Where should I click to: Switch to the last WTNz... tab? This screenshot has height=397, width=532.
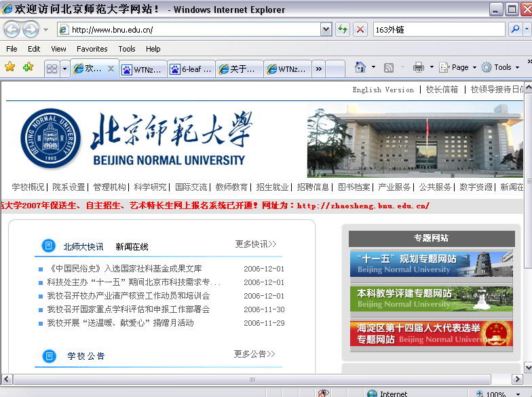pyautogui.click(x=288, y=69)
